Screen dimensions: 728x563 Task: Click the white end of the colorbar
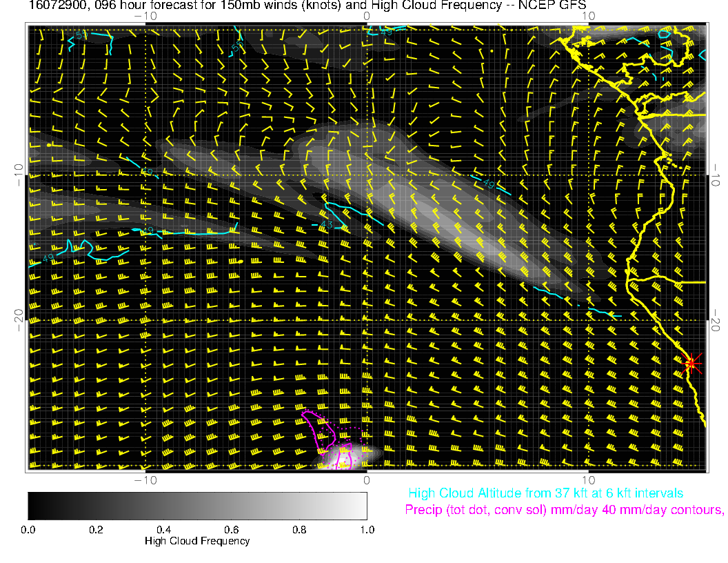363,505
